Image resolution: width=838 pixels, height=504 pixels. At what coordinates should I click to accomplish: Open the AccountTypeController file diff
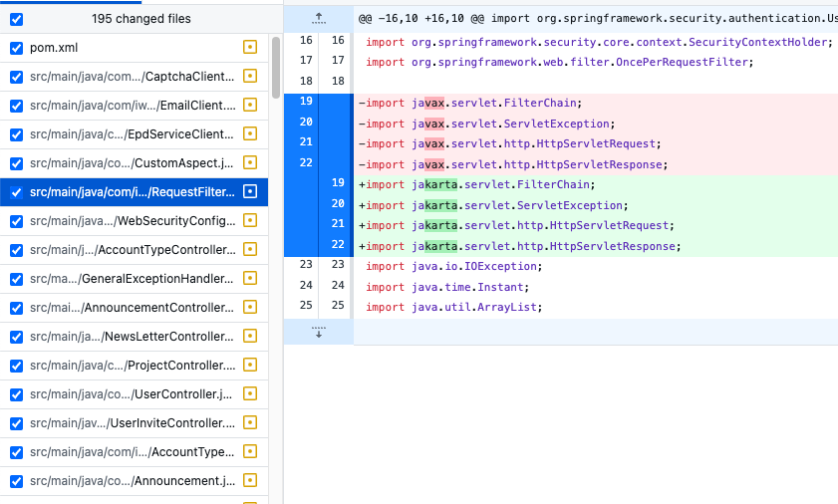coord(133,250)
